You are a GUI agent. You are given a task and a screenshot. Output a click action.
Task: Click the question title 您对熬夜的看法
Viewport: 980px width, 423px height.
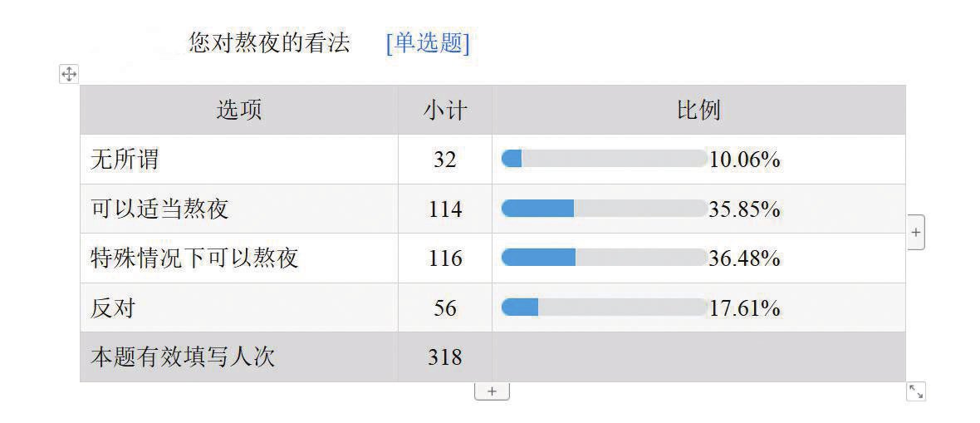(270, 43)
